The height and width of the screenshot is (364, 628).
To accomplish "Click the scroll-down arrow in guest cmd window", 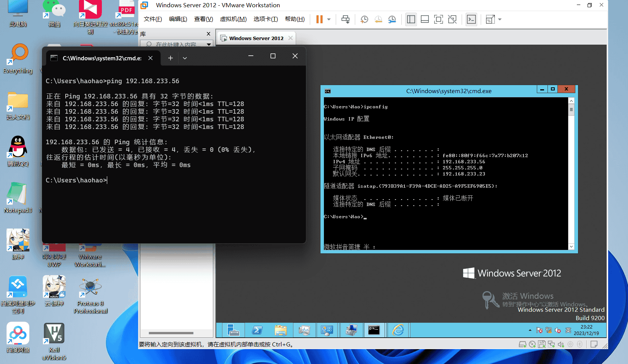I will (571, 247).
